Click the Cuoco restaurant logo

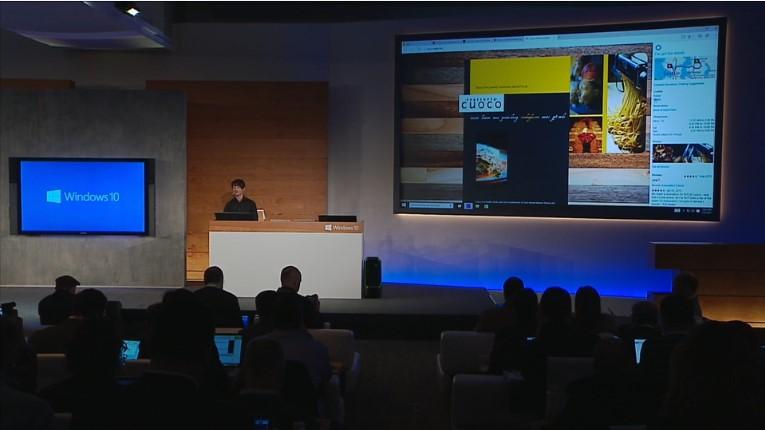pyautogui.click(x=482, y=103)
